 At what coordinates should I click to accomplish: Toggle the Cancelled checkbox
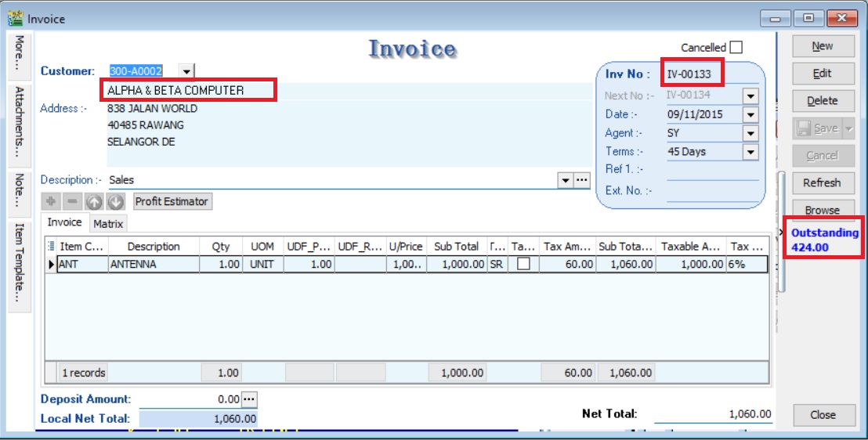736,48
